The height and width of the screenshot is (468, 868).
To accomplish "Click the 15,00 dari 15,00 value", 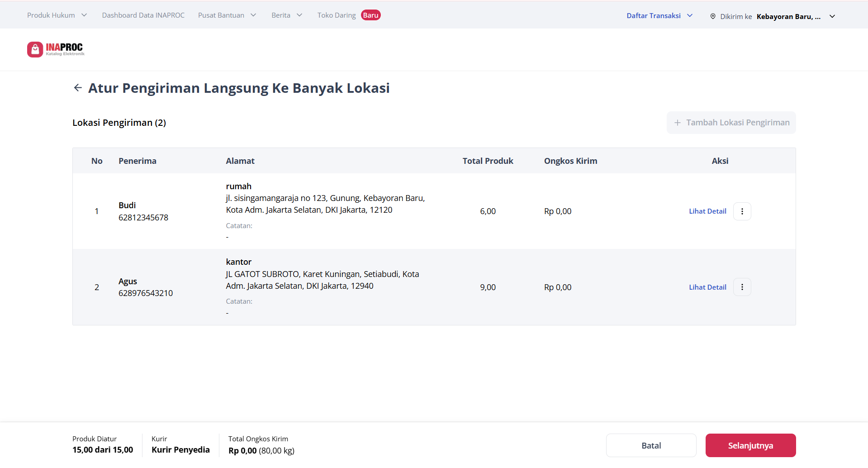I will [x=103, y=450].
